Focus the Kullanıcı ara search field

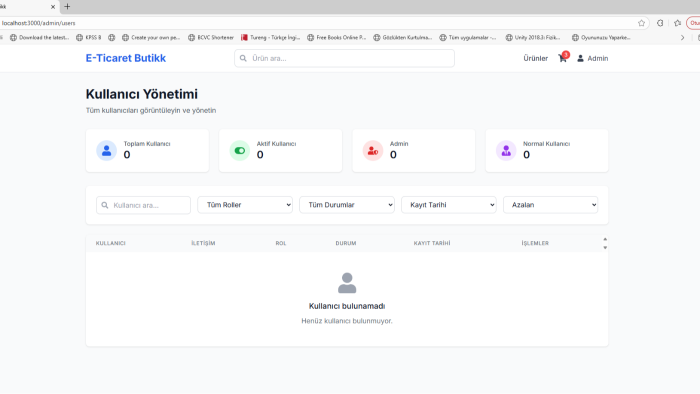click(x=143, y=205)
